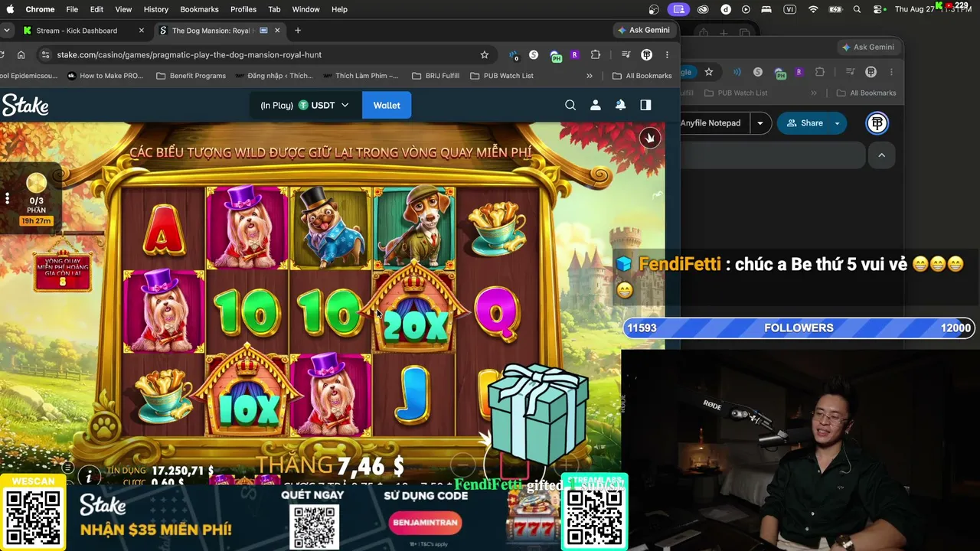Click the S extension icon in front Chrome
980x551 pixels.
coord(534,55)
